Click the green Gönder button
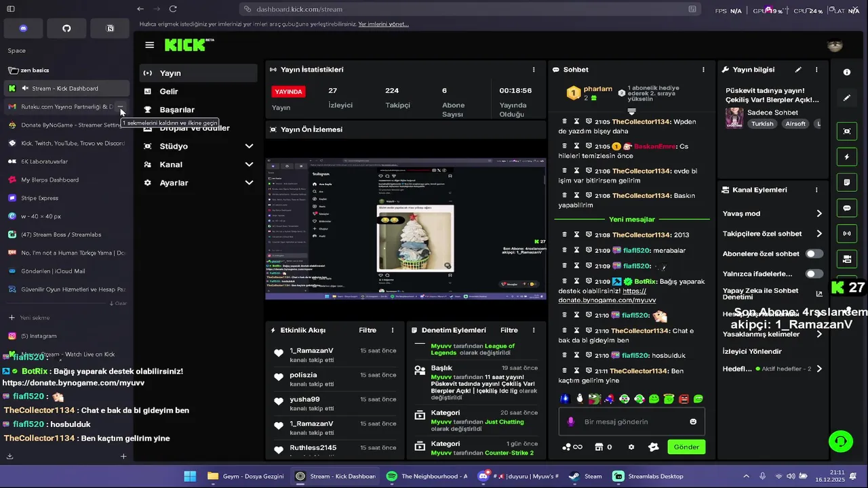Screen dimensions: 868x488 coord(686,447)
